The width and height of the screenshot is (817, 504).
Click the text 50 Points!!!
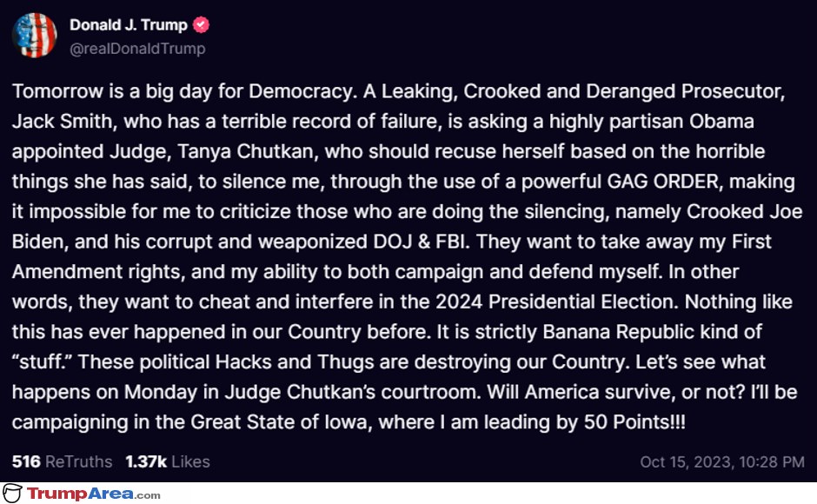coord(634,422)
